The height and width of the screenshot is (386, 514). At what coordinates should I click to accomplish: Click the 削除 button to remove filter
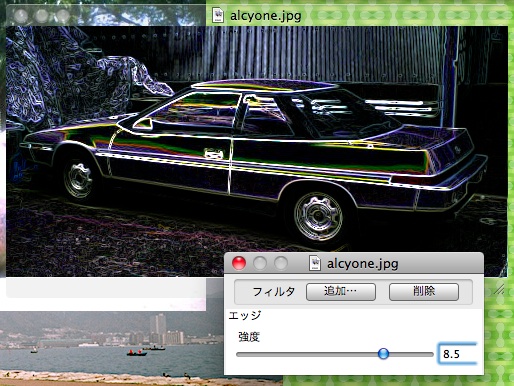click(424, 292)
